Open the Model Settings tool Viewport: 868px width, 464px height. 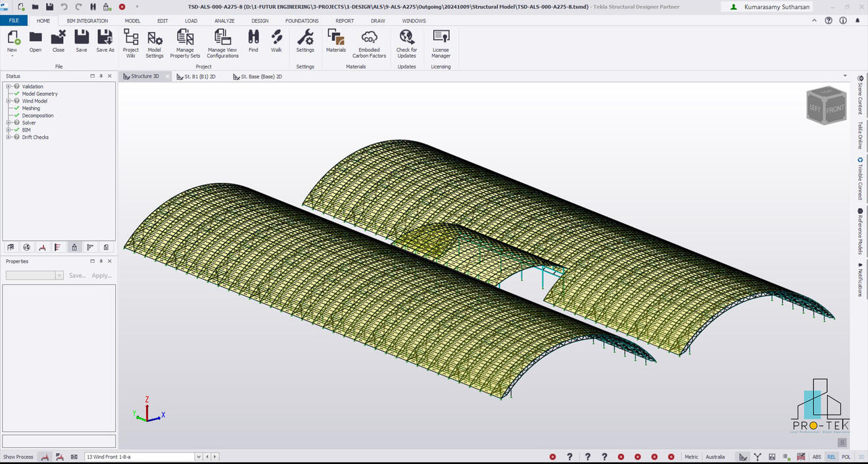155,43
